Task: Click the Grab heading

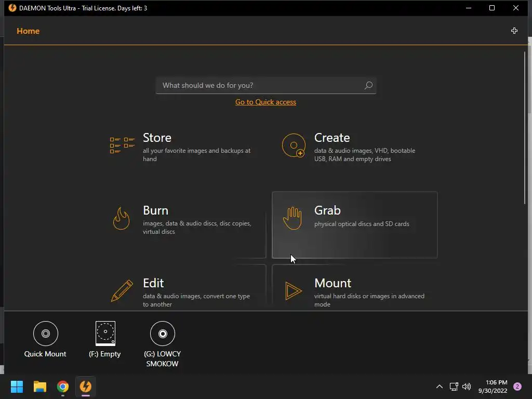Action: 327,210
